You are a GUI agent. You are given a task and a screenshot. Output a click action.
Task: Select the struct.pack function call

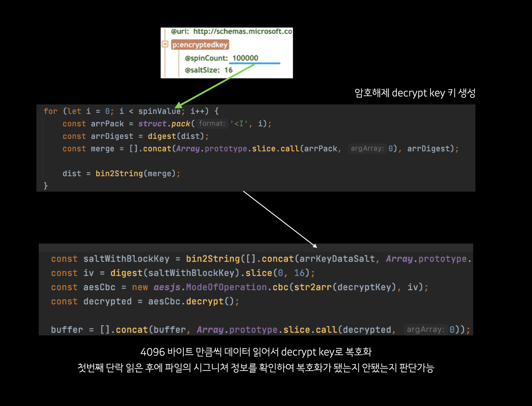click(164, 124)
